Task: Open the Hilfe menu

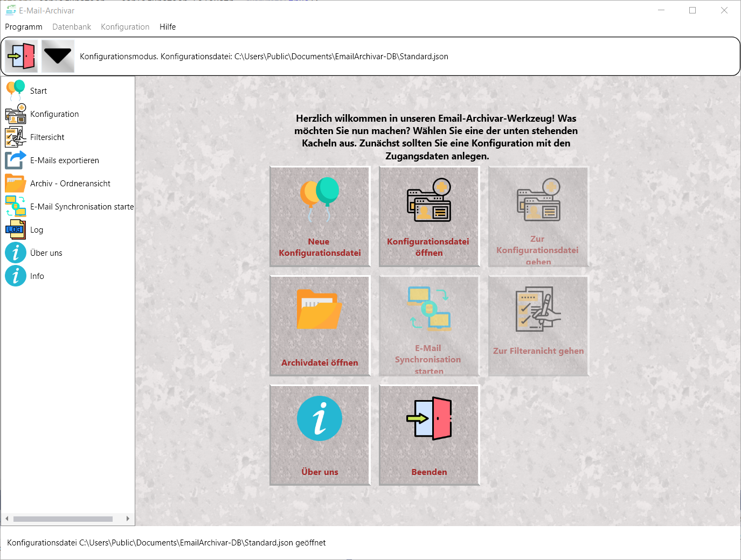Action: [x=168, y=27]
